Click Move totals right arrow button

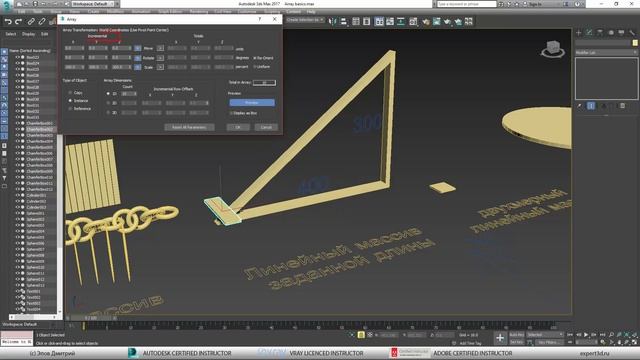tap(160, 48)
